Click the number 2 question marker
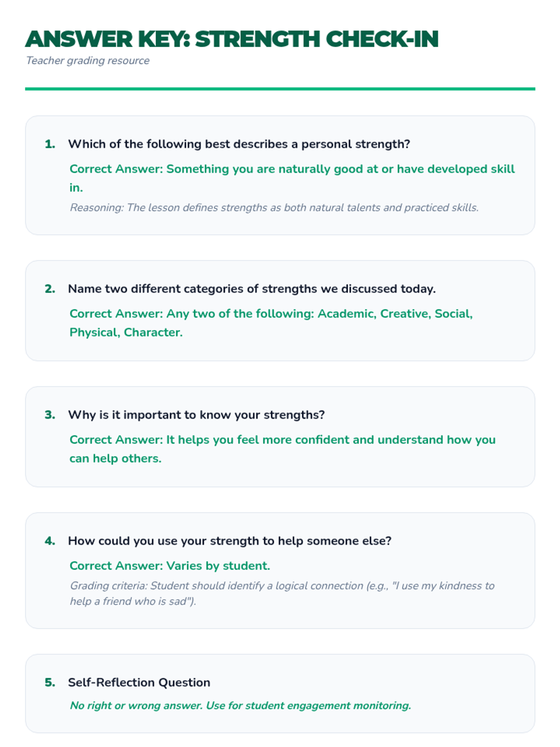This screenshot has height=747, width=560. pyautogui.click(x=50, y=289)
